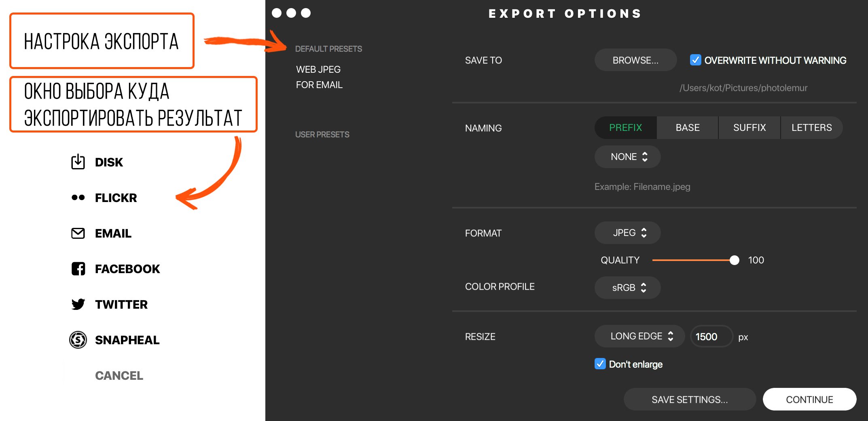
Task: Click the Facebook logo icon
Action: click(x=78, y=269)
